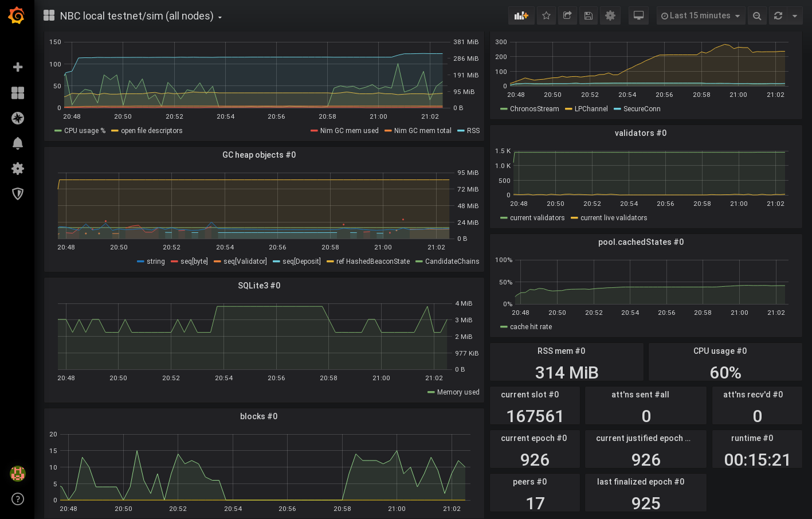Open the user avatar profile menu
This screenshot has height=519, width=812.
pyautogui.click(x=18, y=474)
